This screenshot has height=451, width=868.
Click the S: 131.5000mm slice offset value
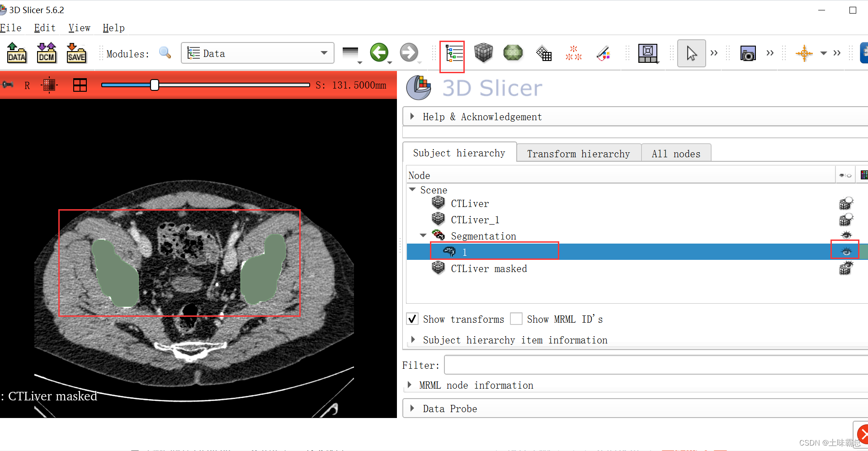point(351,85)
